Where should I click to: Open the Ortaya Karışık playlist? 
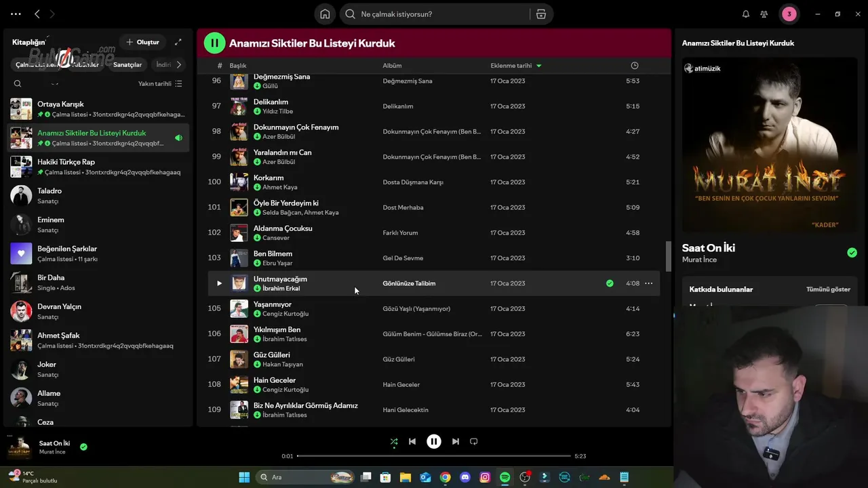(x=98, y=109)
